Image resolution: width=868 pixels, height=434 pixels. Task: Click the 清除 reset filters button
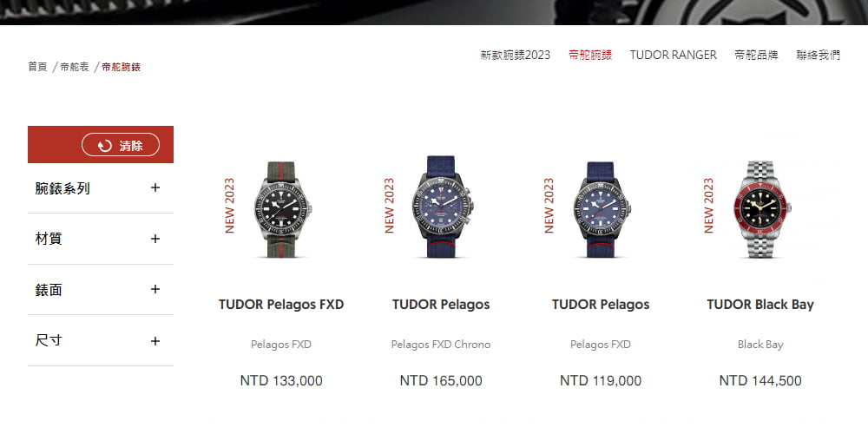pyautogui.click(x=121, y=145)
